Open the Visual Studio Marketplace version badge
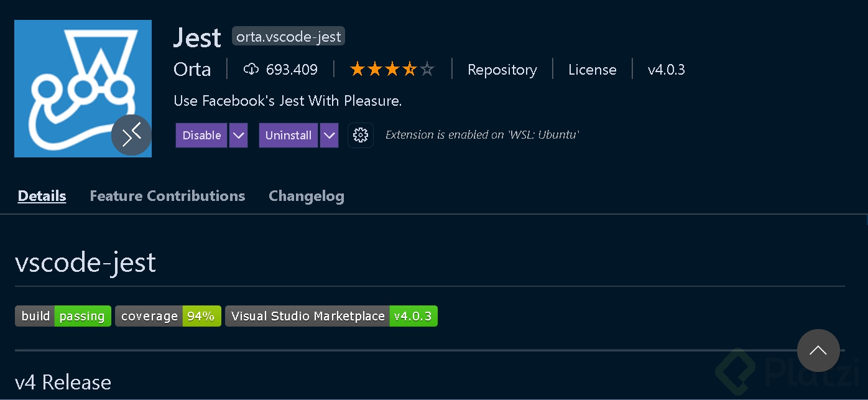Viewport: 868px width, 400px height. 331,316
